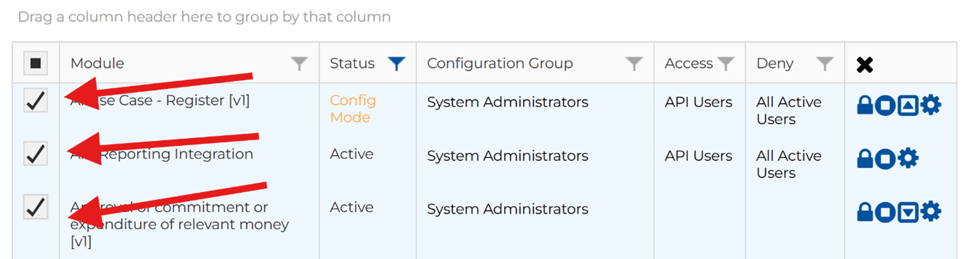The width and height of the screenshot is (980, 259).
Task: Sort by the Configuration Group column header
Action: tap(499, 63)
